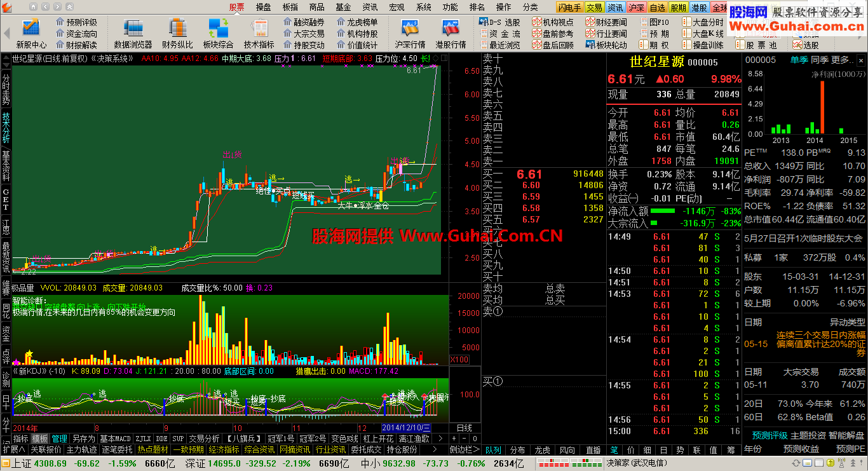
Task: Expand the 扩展 panel toggle
Action: click(13, 449)
